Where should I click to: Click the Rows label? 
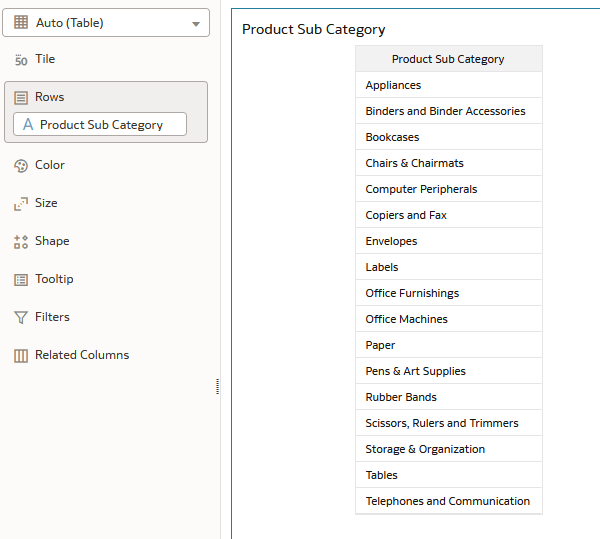pyautogui.click(x=50, y=97)
